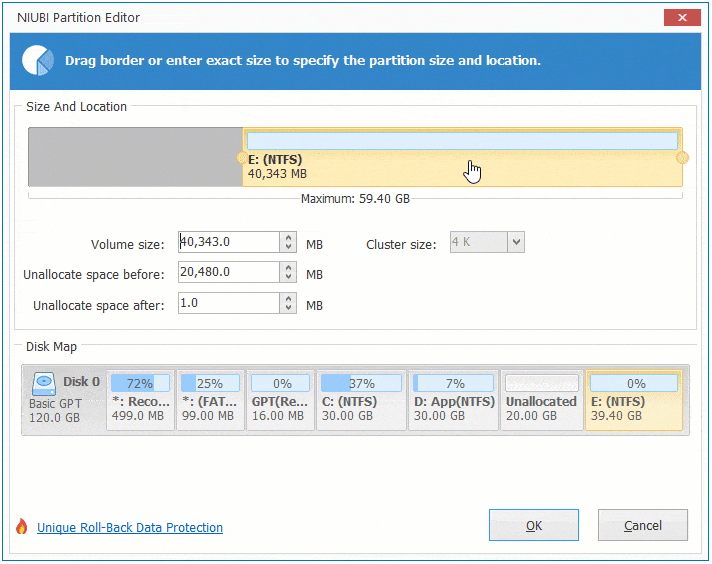Click the Volume size spinner arrows
The height and width of the screenshot is (564, 712).
pos(289,242)
